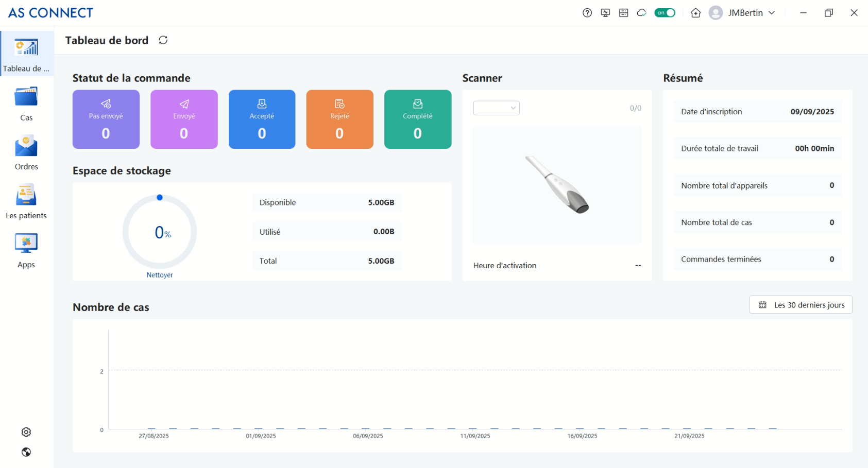
Task: Open the settings gear in sidebar
Action: [x=26, y=432]
